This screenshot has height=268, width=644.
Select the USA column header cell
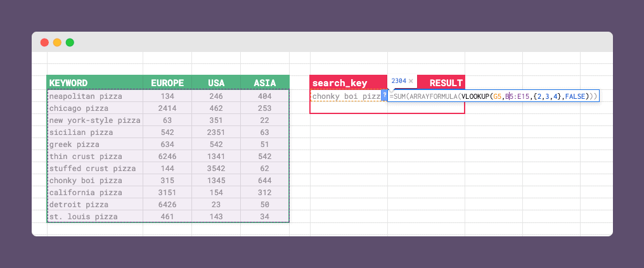(x=216, y=82)
